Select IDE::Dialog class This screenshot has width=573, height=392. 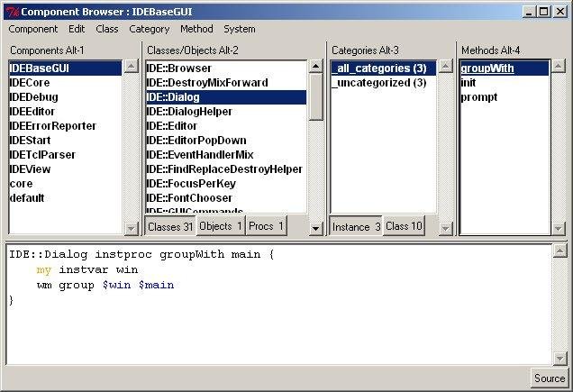(226, 97)
